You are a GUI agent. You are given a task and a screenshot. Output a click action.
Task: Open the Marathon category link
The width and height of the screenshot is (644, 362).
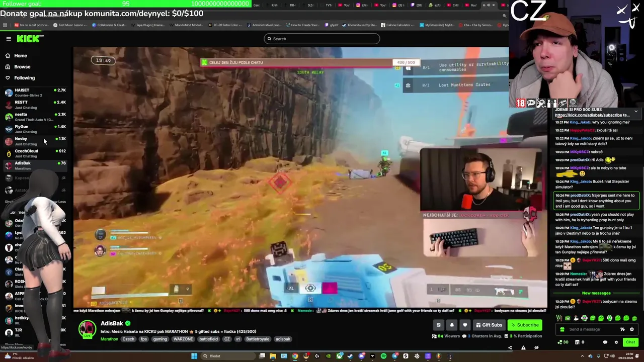coord(109,339)
